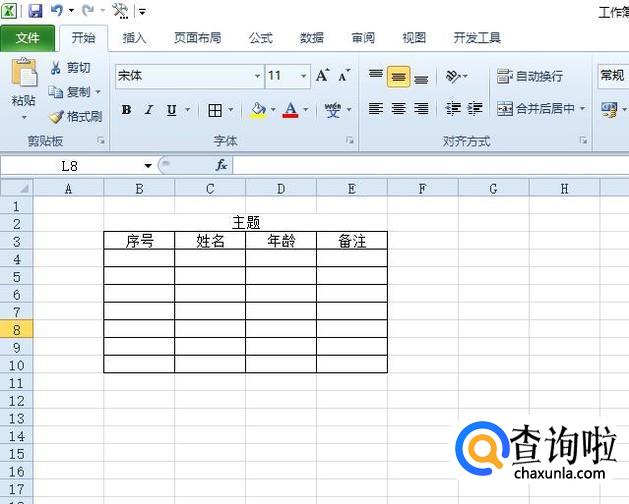Click the Redo arrow icon

(x=88, y=10)
